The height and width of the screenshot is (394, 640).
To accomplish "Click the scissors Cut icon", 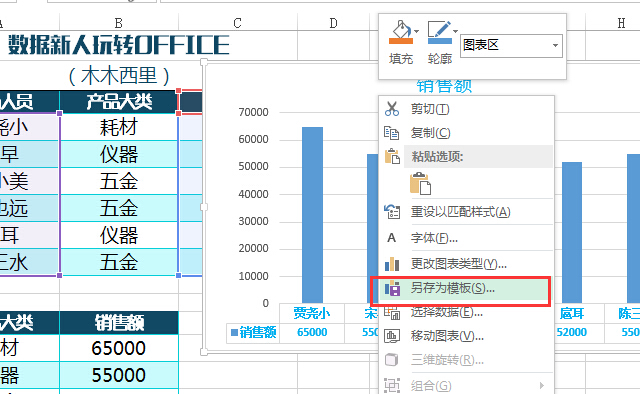I will click(x=392, y=109).
